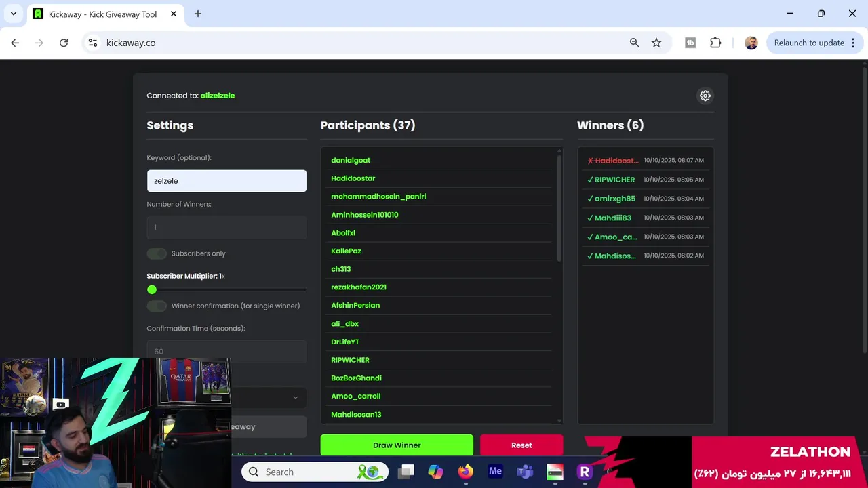Click the webcam video overlay
Image resolution: width=868 pixels, height=488 pixels.
(x=115, y=423)
